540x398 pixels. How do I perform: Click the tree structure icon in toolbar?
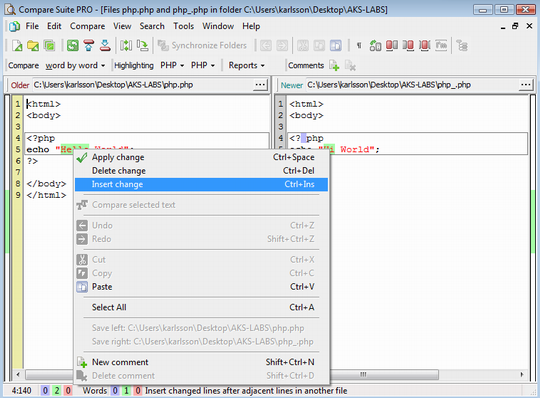(x=462, y=45)
